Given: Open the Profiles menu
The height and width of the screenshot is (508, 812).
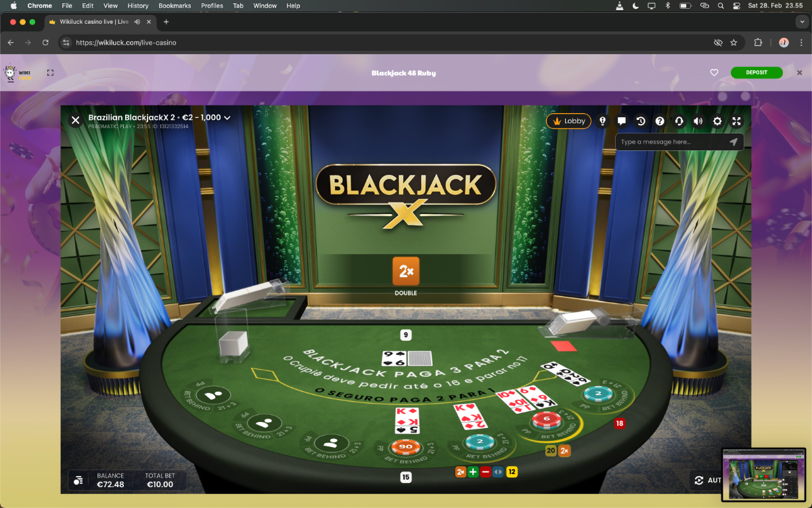Looking at the screenshot, I should (x=212, y=5).
